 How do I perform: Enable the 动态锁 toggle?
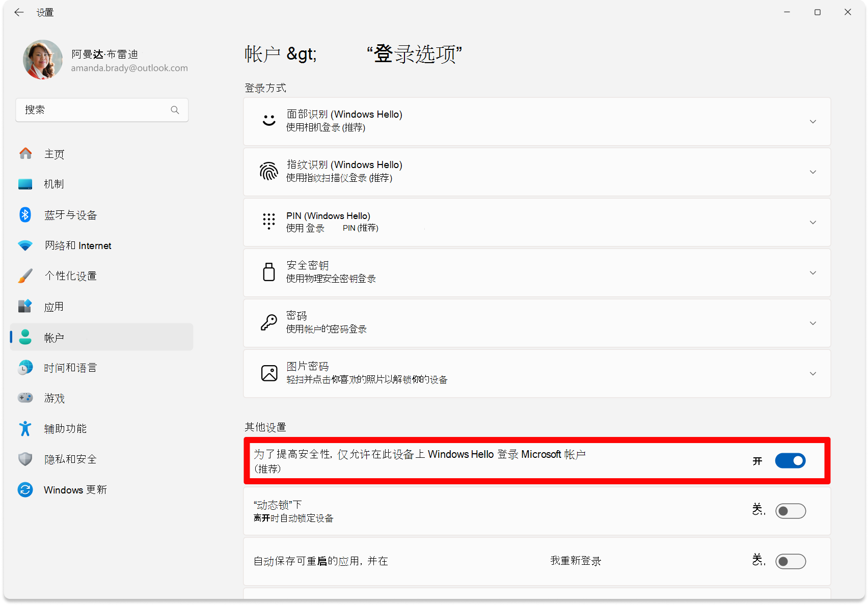click(x=790, y=511)
